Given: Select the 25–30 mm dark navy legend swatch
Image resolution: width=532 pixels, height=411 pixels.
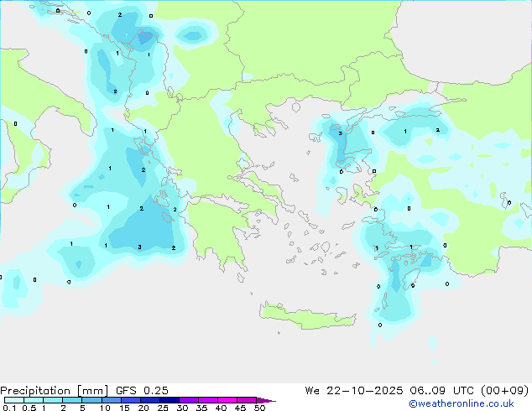Looking at the screenshot, I should click(x=170, y=400).
